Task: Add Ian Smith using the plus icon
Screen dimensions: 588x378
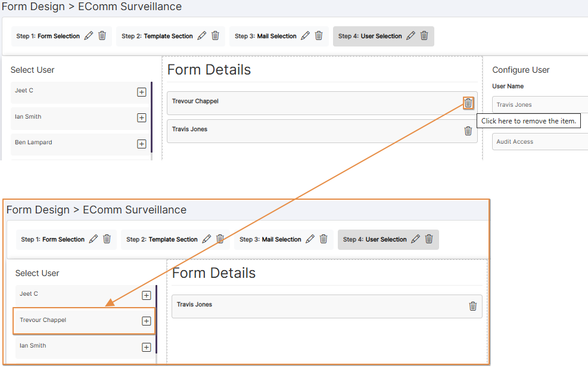Action: coord(141,117)
